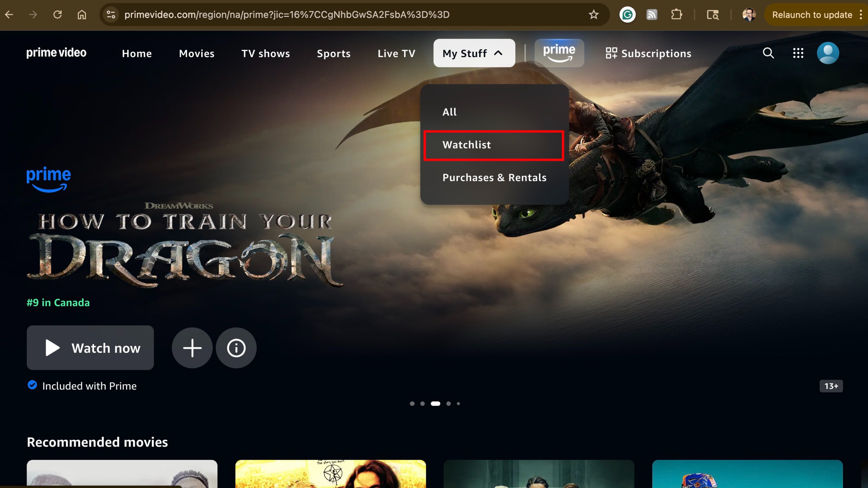Go to the TV shows tab
Viewport: 868px width, 488px height.
(266, 53)
